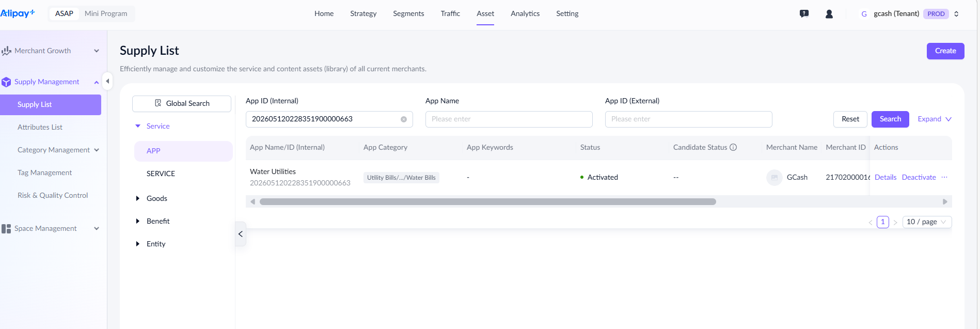Open the user profile icon

(829, 14)
